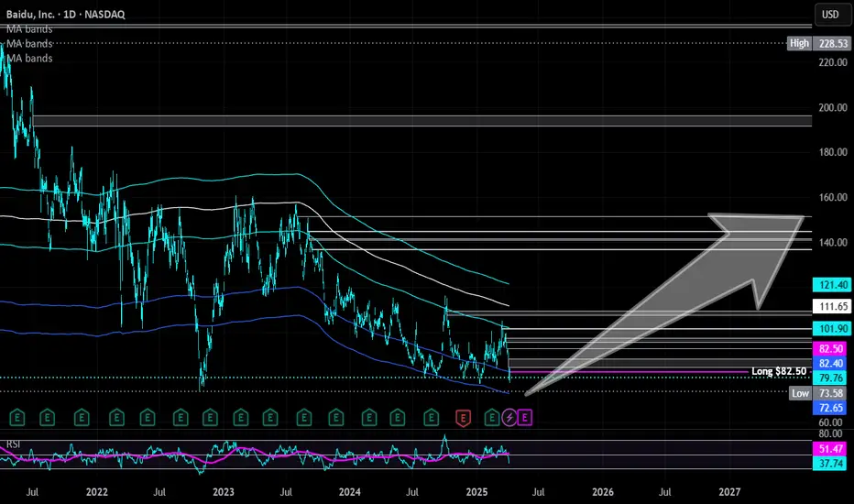This screenshot has height=504, width=854.
Task: Click 80.00 on the RSI scale
Action: click(830, 434)
